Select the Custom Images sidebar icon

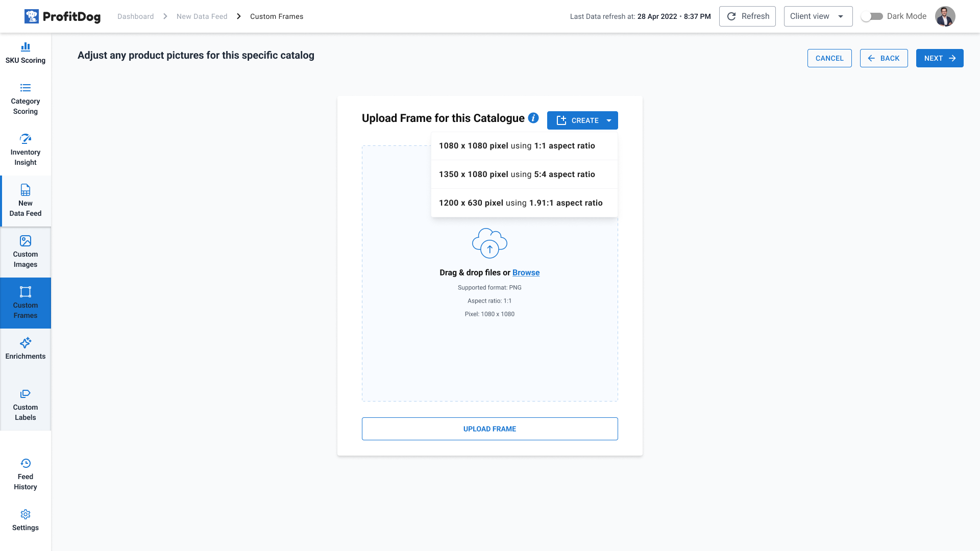[26, 241]
